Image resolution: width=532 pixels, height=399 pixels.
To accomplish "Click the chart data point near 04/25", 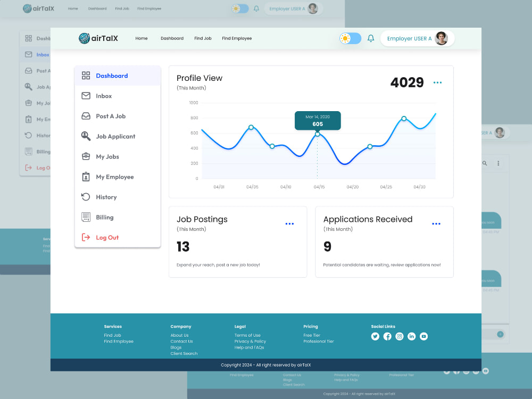I will 370,147.
